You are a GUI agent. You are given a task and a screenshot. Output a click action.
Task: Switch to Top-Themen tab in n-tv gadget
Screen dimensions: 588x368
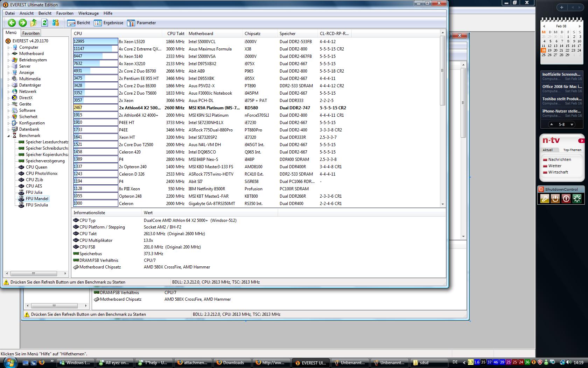pyautogui.click(x=572, y=150)
